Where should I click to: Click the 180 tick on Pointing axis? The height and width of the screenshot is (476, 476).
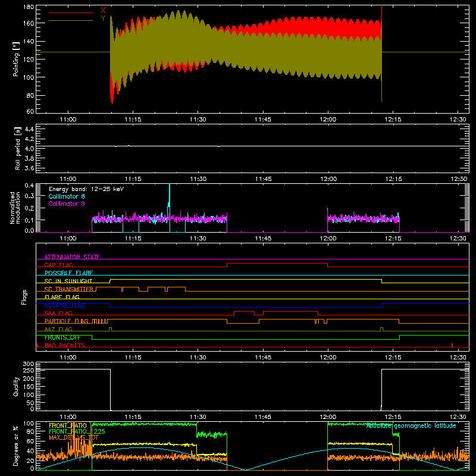29,7
